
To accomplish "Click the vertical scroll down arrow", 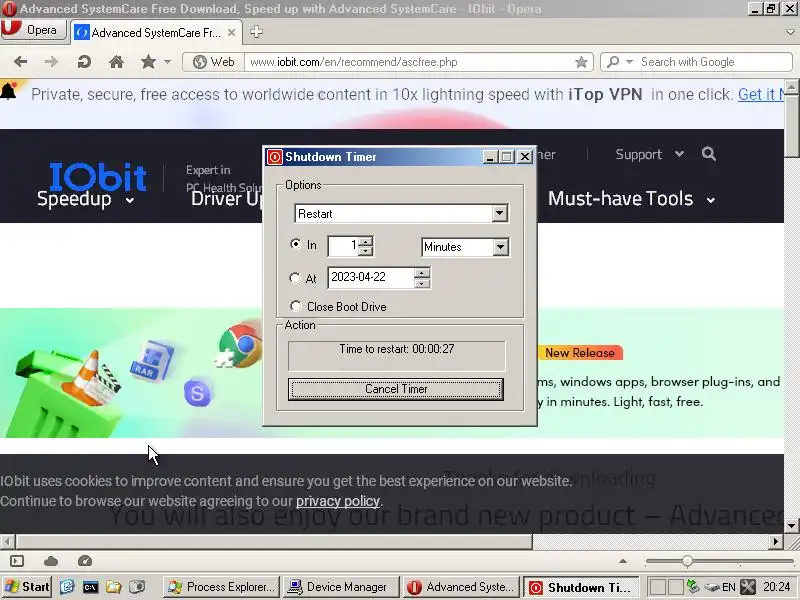I will [791, 525].
